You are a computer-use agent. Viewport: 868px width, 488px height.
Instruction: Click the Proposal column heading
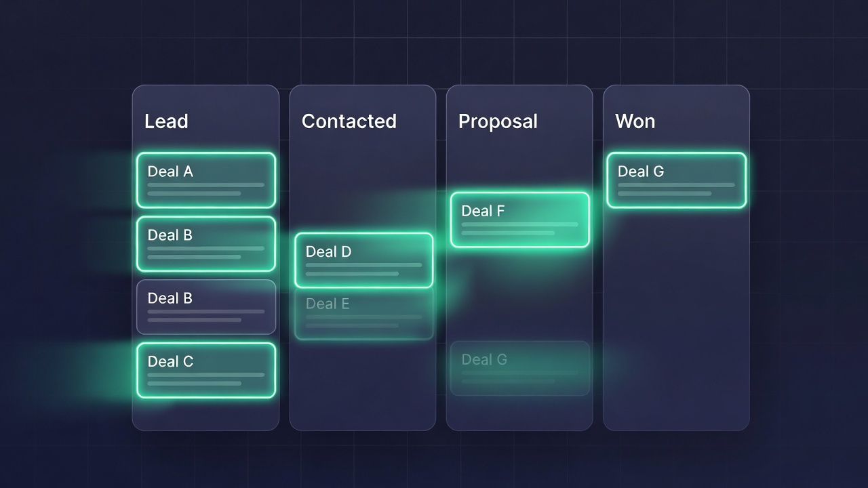(x=498, y=121)
